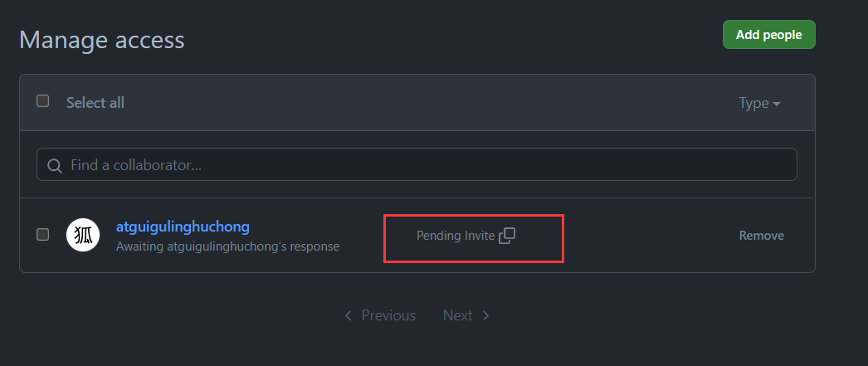Screen dimensions: 868x366
Task: Click the empty header bar between Select all and Type
Action: [432, 103]
